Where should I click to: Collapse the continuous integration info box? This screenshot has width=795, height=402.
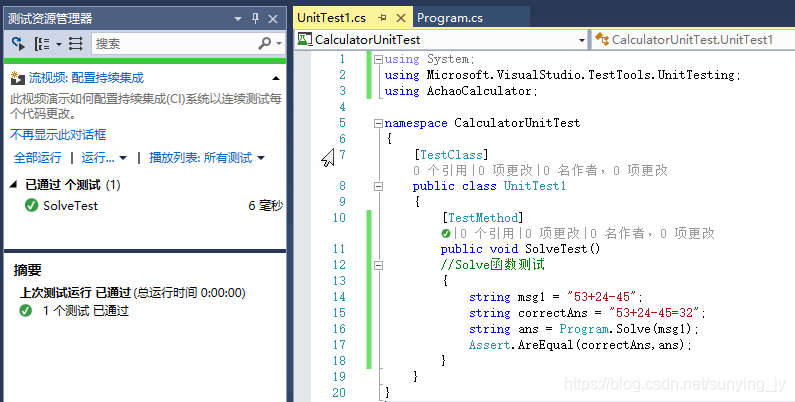[276, 79]
